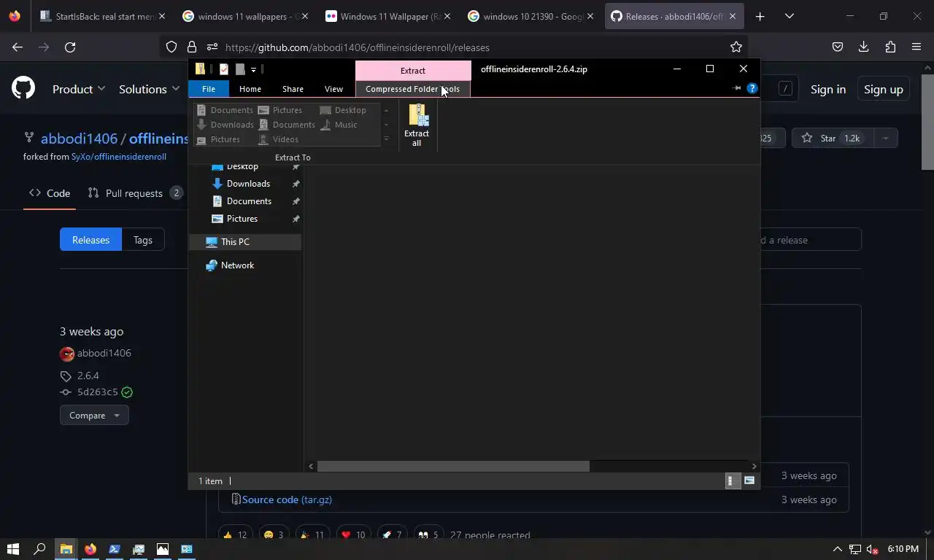The height and width of the screenshot is (560, 934).
Task: Click the pink Extract contextual tab header
Action: point(413,71)
